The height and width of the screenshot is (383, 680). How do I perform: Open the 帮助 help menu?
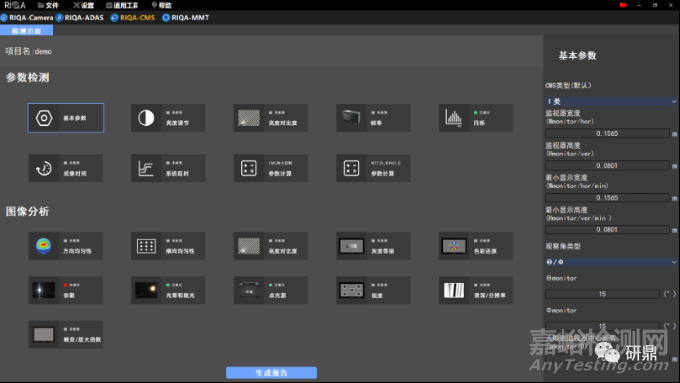tap(161, 5)
